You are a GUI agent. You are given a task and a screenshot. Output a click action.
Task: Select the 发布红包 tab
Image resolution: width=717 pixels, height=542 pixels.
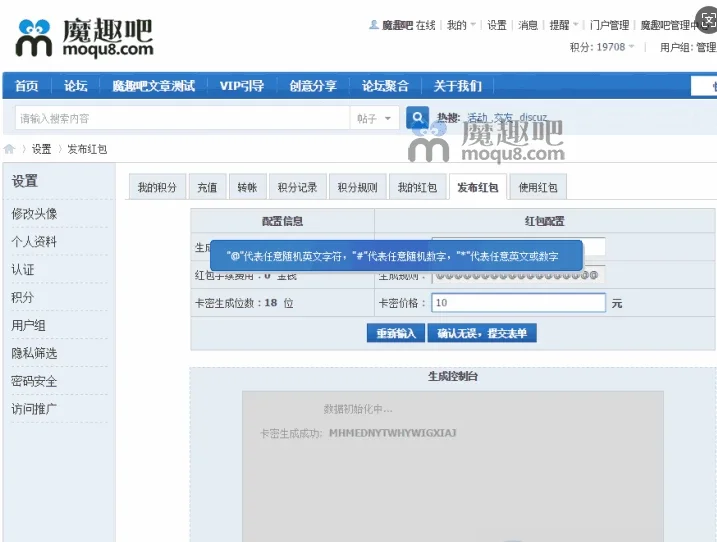click(x=477, y=187)
